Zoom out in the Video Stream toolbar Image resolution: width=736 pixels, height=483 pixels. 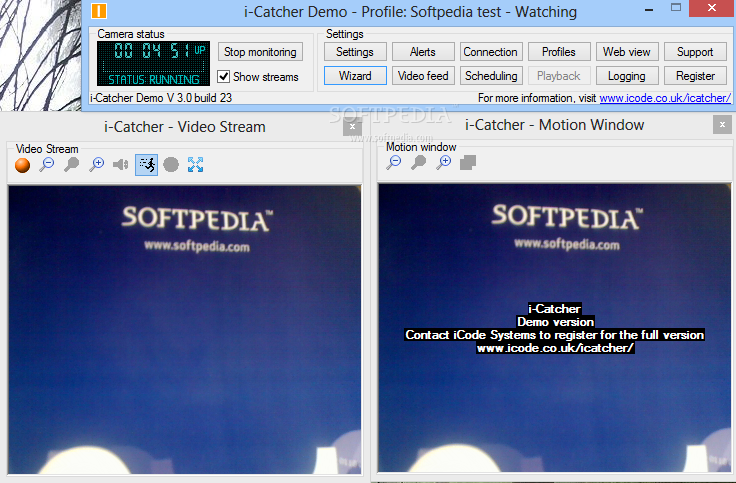pos(46,165)
